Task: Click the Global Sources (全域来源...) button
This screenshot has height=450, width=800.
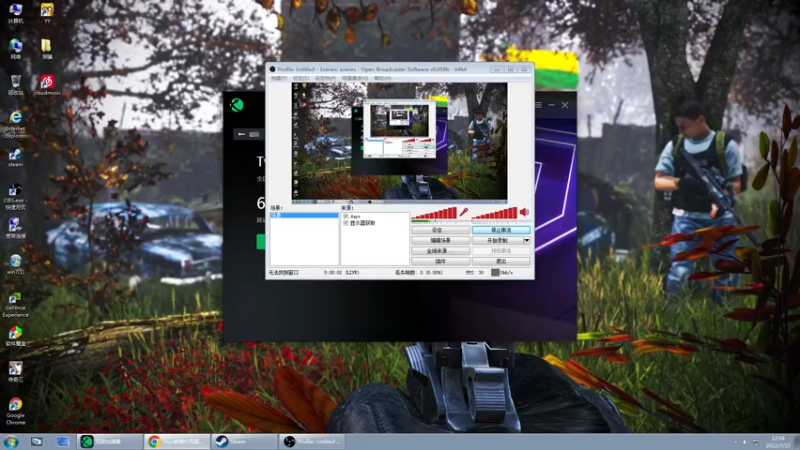Action: coord(440,251)
